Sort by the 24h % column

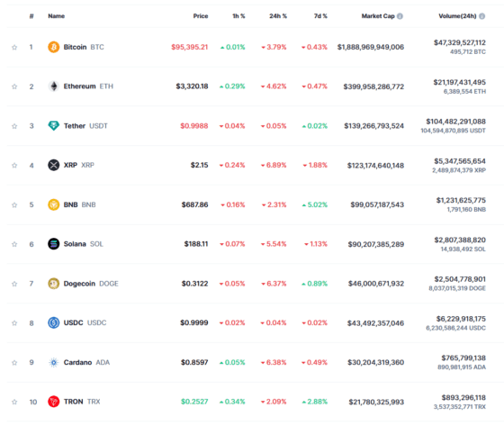278,16
